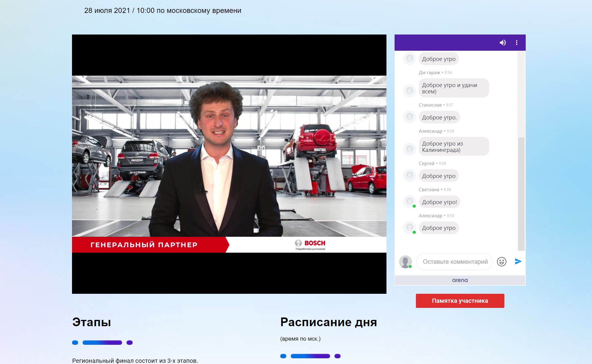Click message bubble 'Доброе утро!'
592x364 pixels.
[x=440, y=202]
